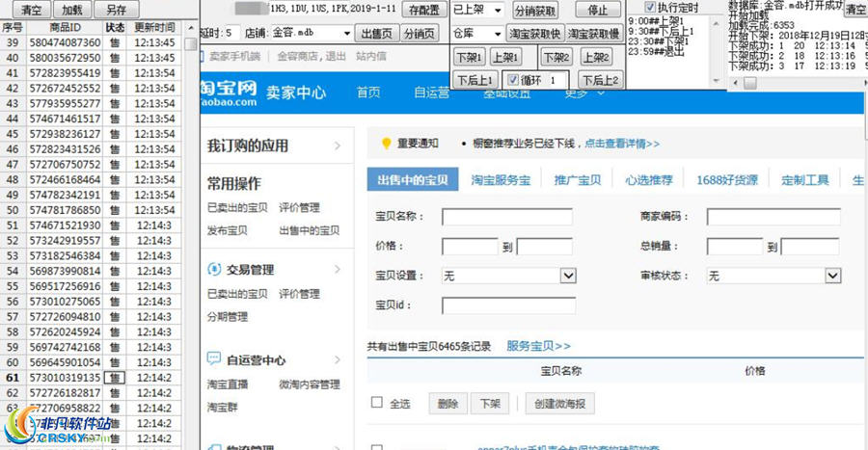Click the 删除 button beside 全选
Viewport: 868px width, 450px height.
click(448, 404)
